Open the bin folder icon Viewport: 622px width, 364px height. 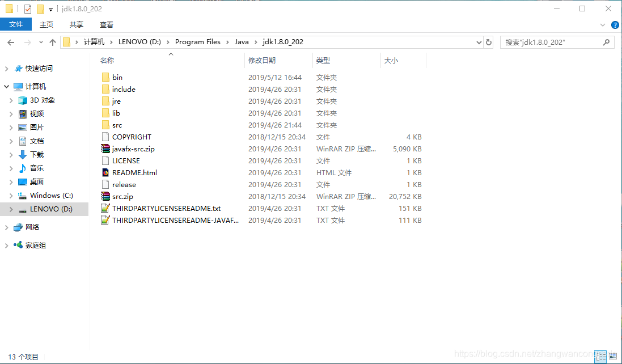(x=105, y=77)
